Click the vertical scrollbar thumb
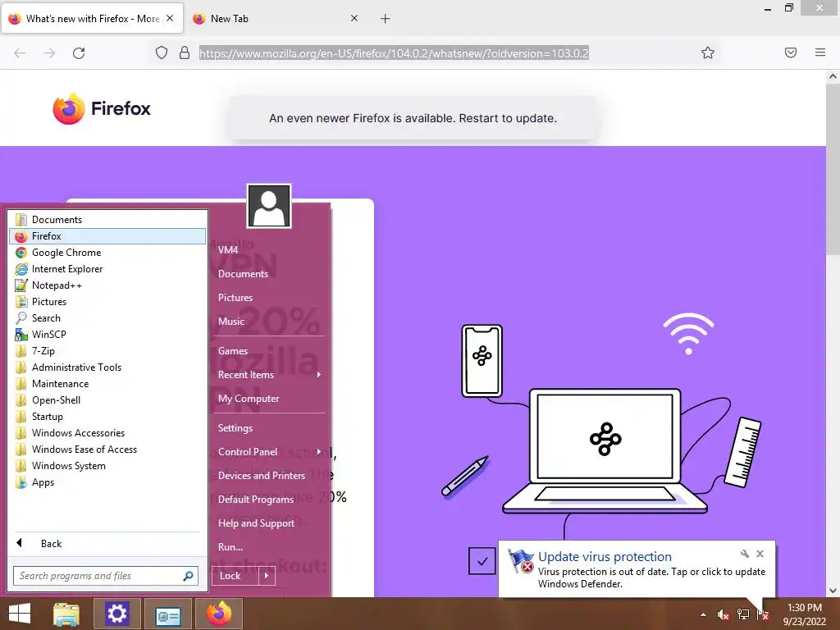Screen dimensions: 840x630 (x=833, y=171)
